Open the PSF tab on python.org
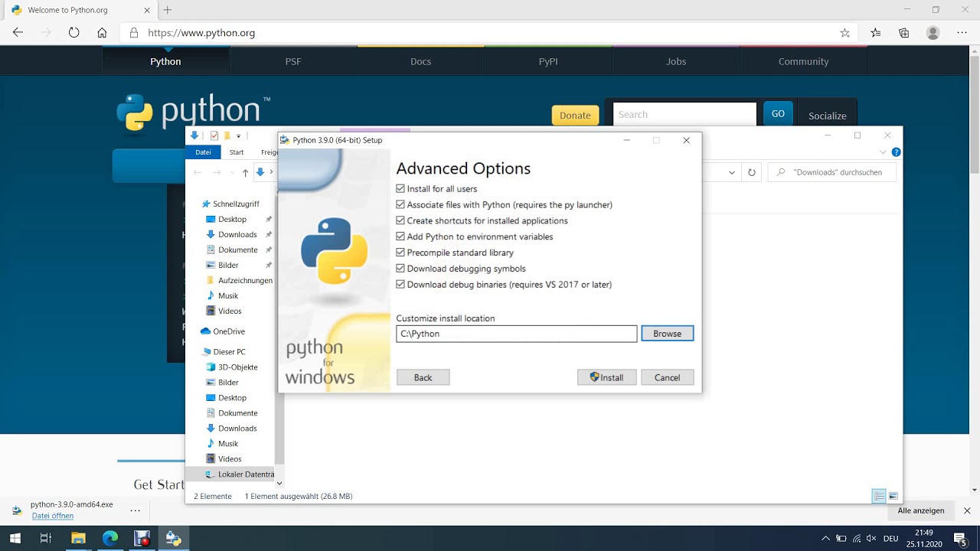Image resolution: width=980 pixels, height=551 pixels. [293, 61]
